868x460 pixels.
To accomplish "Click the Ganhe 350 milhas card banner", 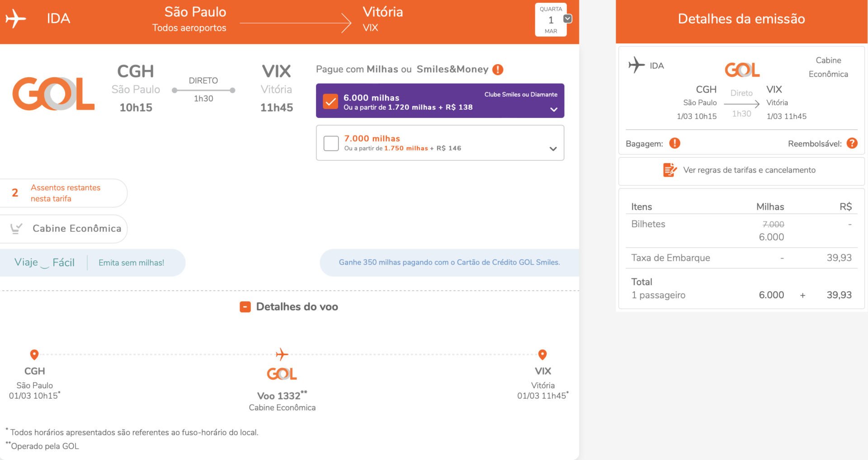I will tap(449, 263).
